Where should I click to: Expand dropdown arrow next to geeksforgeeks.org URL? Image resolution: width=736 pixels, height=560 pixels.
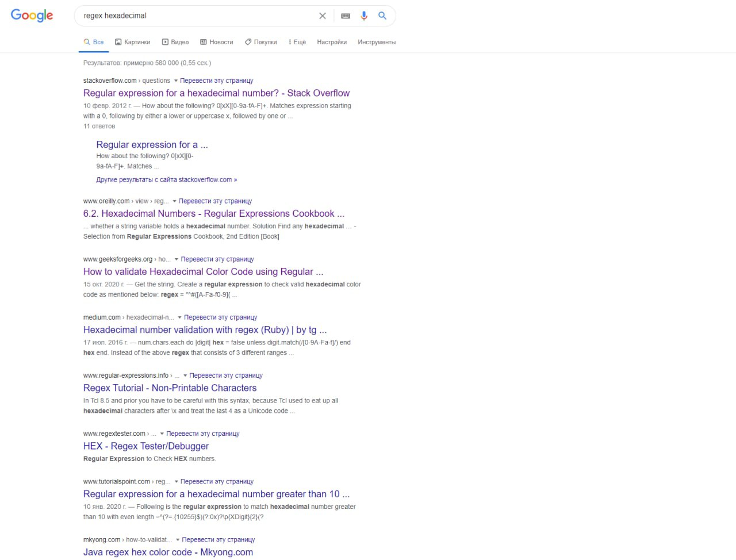click(177, 260)
